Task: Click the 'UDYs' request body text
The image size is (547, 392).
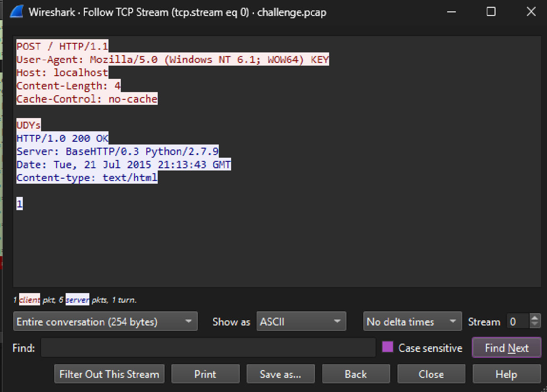Action: tap(29, 125)
